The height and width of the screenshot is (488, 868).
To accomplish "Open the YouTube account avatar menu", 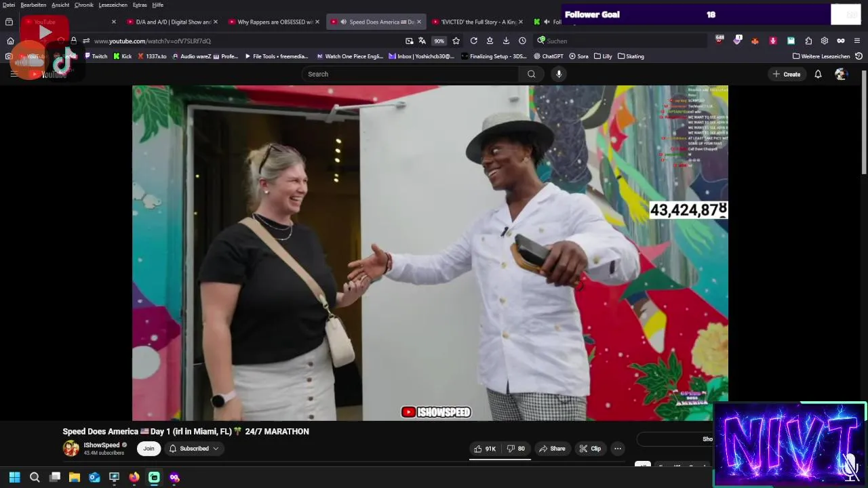I will pos(841,74).
